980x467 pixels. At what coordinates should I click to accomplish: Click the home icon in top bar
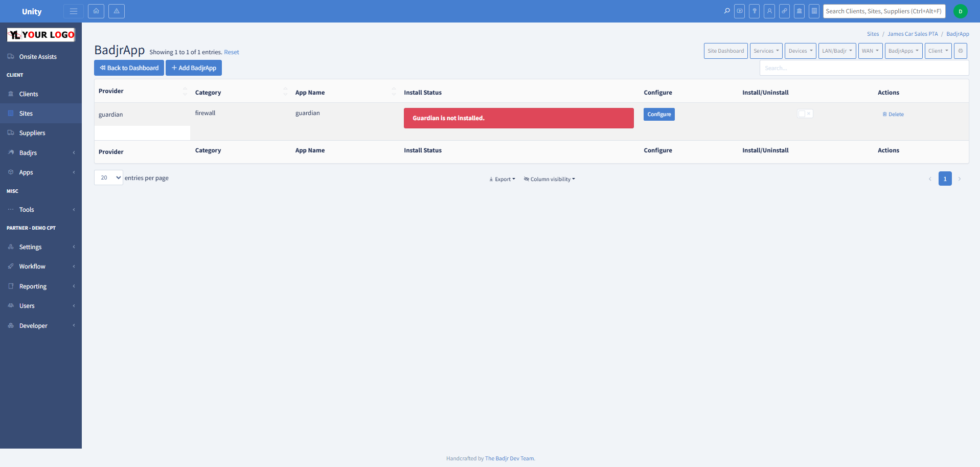pyautogui.click(x=96, y=11)
